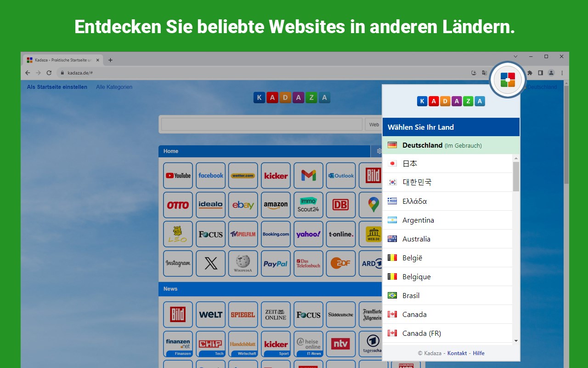
Task: Open the idealo tile
Action: point(210,205)
